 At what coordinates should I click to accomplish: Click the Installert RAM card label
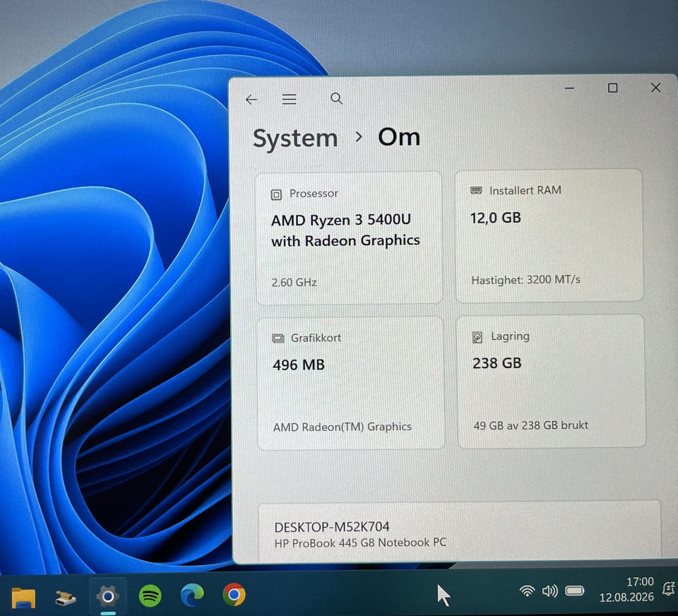(x=525, y=190)
